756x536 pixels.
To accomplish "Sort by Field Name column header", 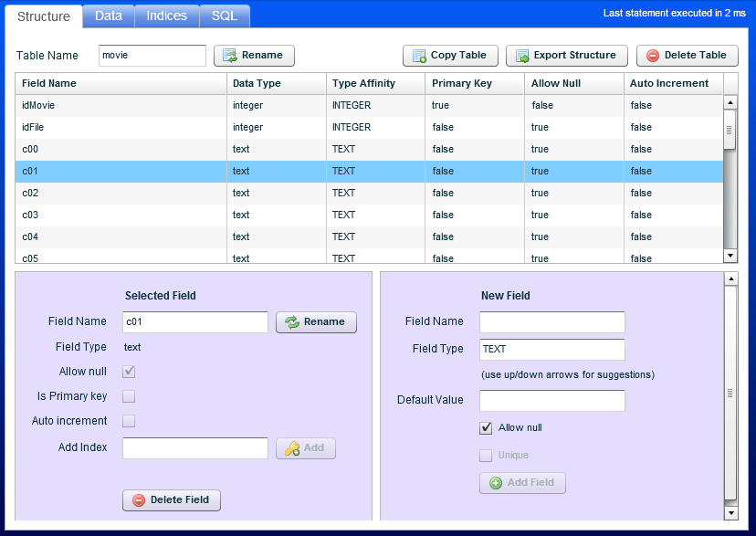I will coord(121,84).
